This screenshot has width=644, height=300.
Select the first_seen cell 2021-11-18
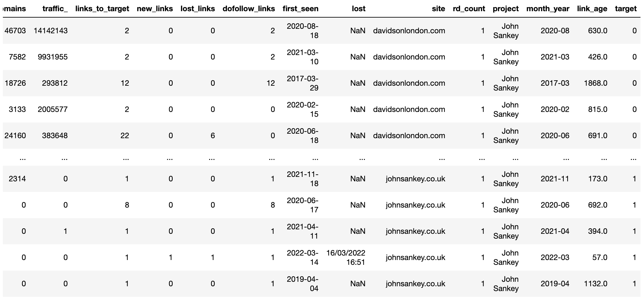click(x=302, y=179)
